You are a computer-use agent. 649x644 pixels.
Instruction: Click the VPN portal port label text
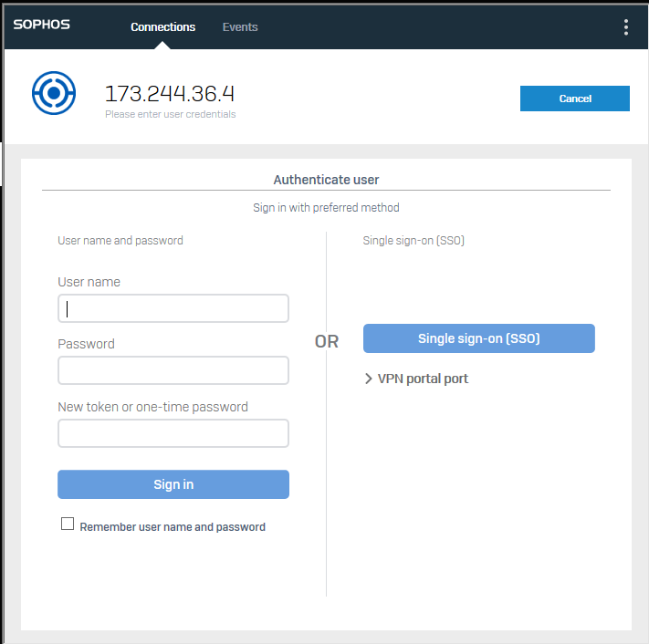point(423,379)
